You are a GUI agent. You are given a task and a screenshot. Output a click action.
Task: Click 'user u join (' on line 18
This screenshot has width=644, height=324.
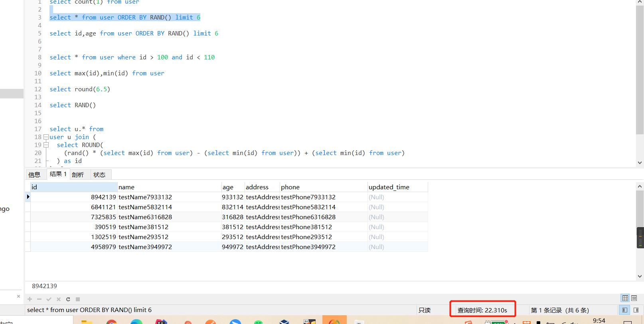[73, 137]
